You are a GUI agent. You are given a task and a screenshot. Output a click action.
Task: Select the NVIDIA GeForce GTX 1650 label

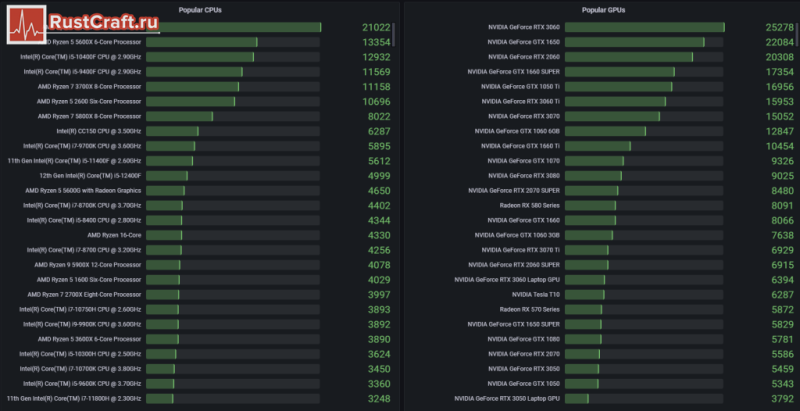523,42
